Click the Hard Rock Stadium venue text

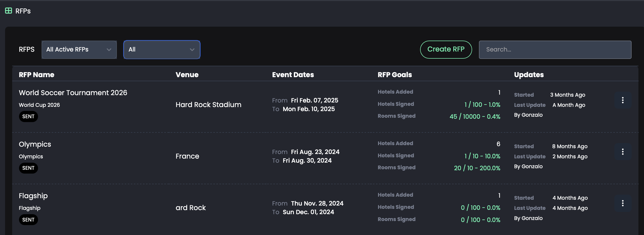(208, 105)
